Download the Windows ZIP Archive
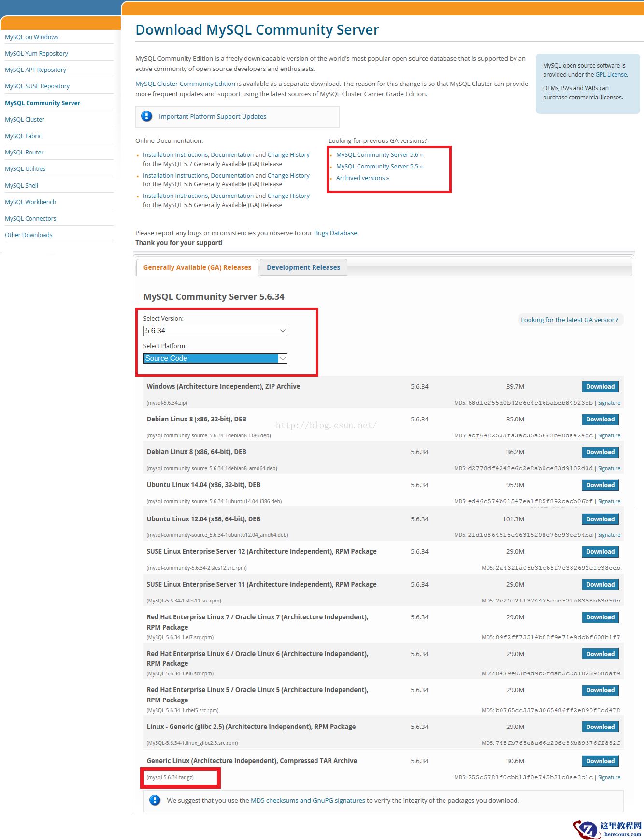 tap(600, 387)
